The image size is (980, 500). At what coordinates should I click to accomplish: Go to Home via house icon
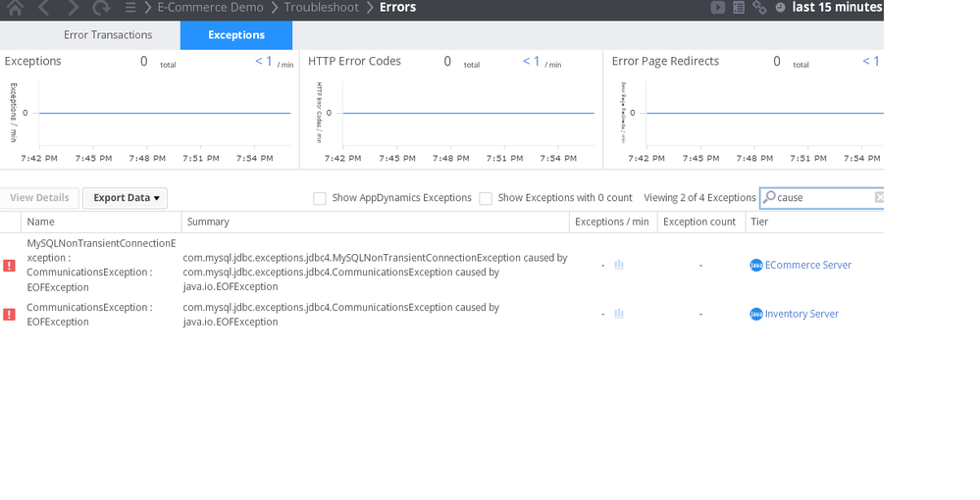15,8
